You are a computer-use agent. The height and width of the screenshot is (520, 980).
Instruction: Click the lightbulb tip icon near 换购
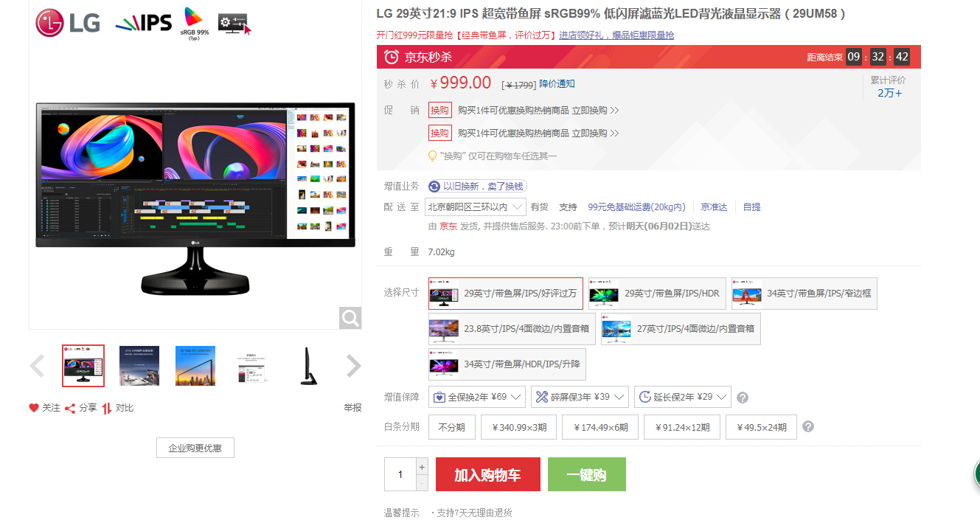pyautogui.click(x=433, y=156)
